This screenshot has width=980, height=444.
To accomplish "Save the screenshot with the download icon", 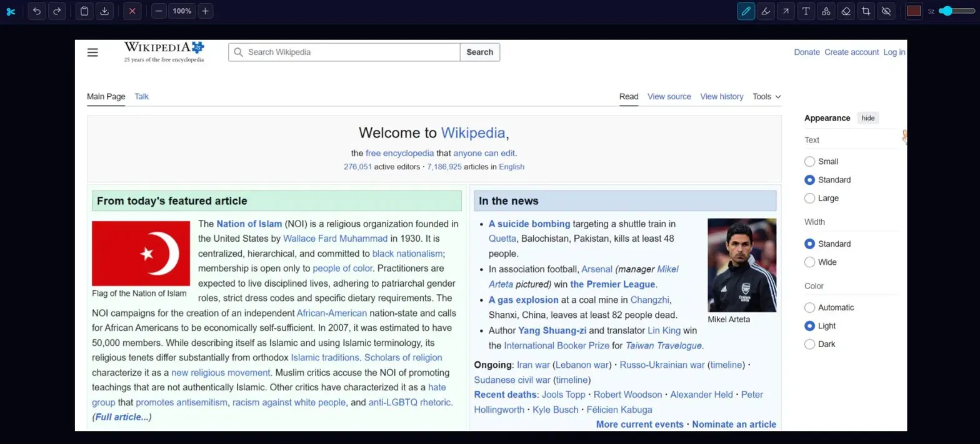I will point(104,11).
